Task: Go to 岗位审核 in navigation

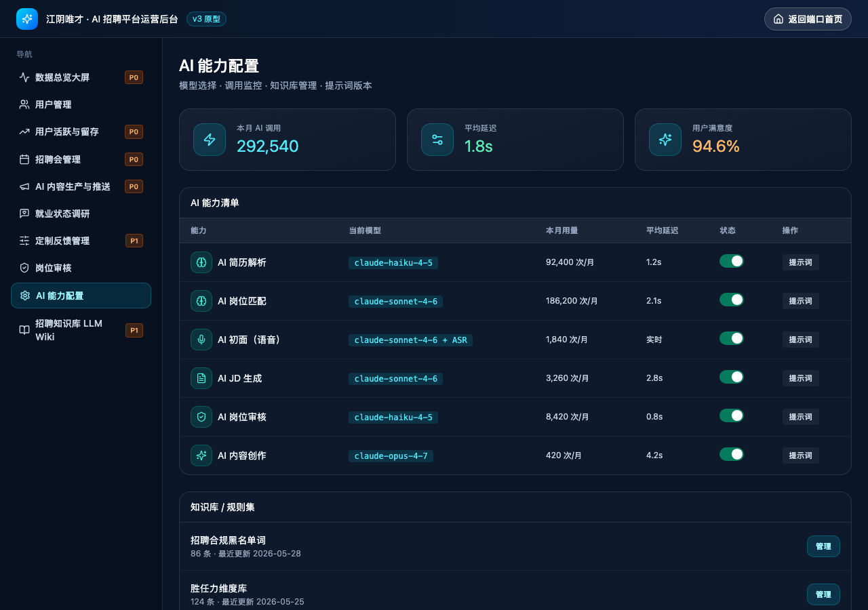Action: (x=81, y=268)
